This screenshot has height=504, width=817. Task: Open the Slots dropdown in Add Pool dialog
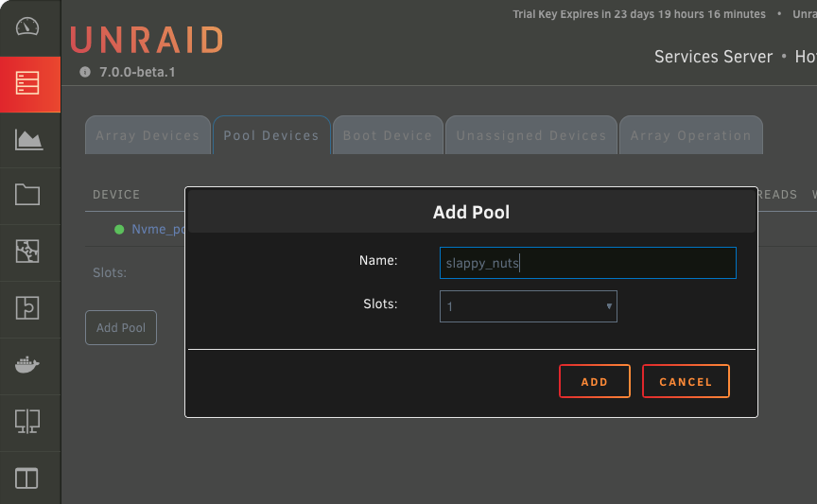(x=529, y=306)
